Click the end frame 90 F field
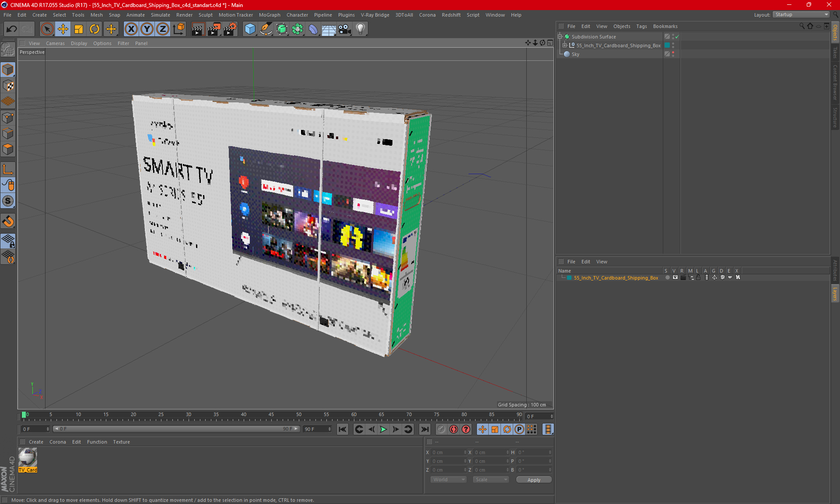 (x=318, y=429)
